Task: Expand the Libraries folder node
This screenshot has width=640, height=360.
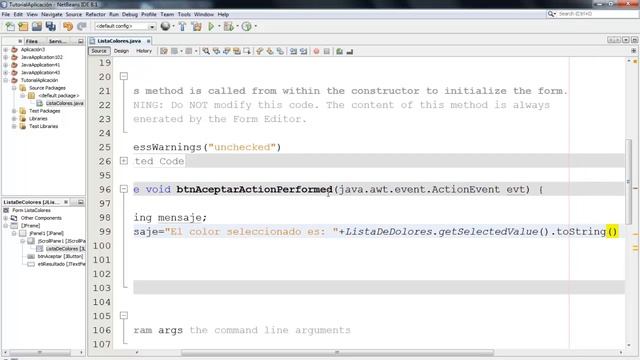Action: pyautogui.click(x=14, y=119)
